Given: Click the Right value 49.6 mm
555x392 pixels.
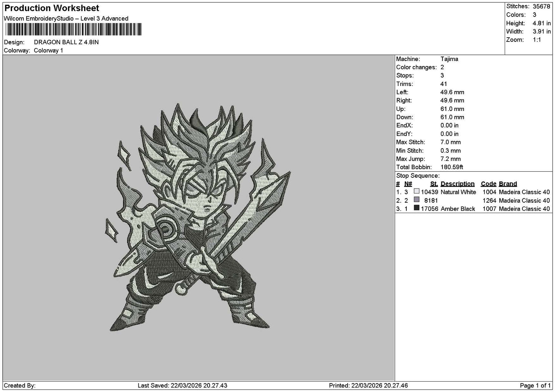Looking at the screenshot, I should click(x=452, y=101).
